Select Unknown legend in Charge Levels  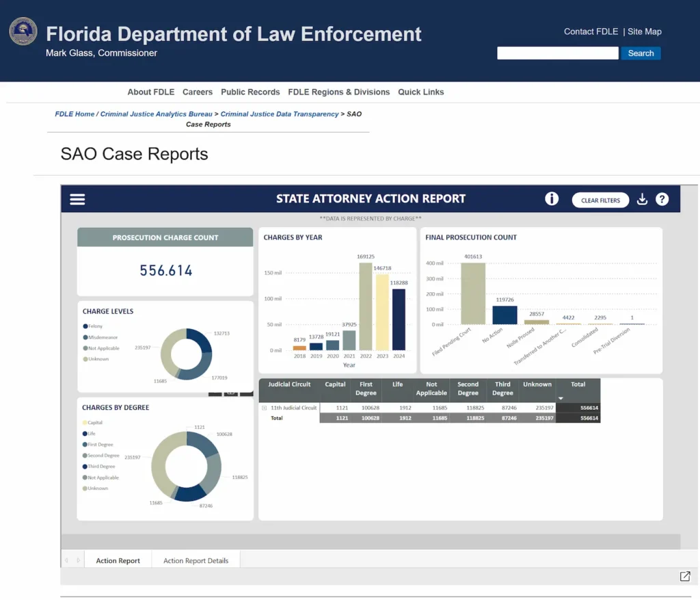tap(96, 358)
